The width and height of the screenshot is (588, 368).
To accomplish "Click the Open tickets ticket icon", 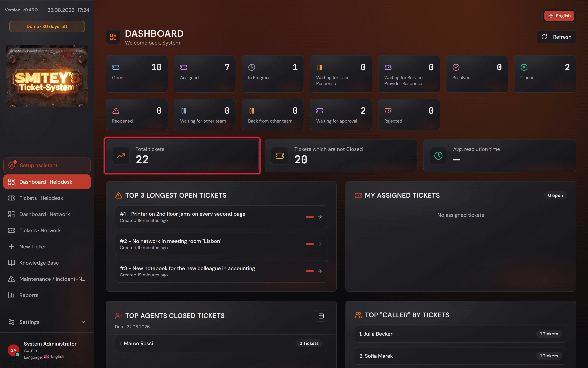I will click(x=116, y=67).
